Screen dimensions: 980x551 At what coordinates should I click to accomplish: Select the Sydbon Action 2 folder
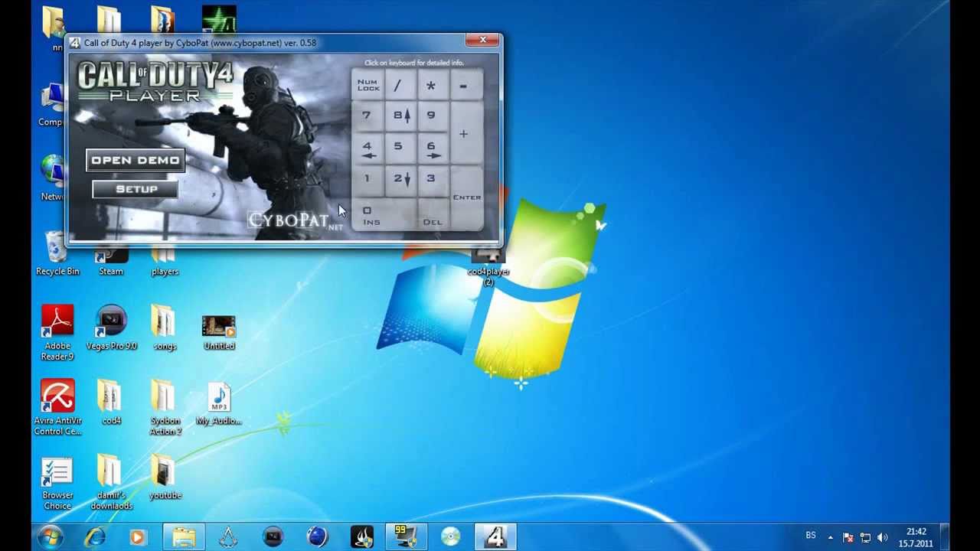coord(165,408)
